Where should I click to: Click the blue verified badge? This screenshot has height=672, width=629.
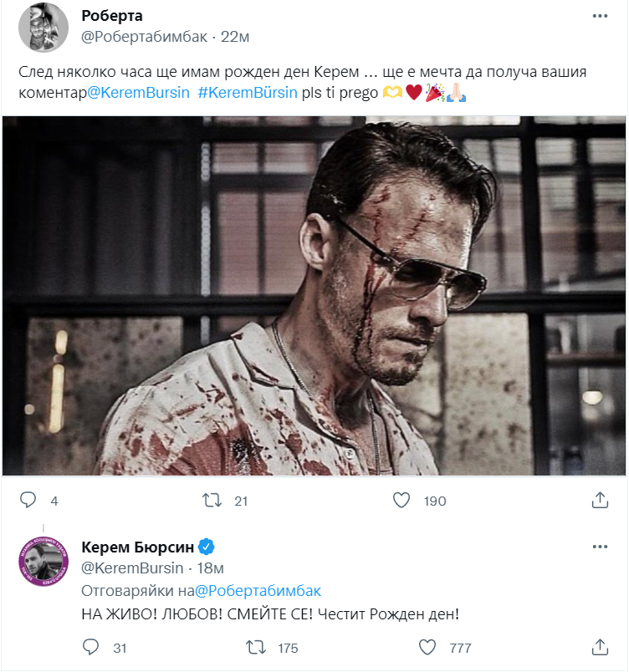click(207, 547)
